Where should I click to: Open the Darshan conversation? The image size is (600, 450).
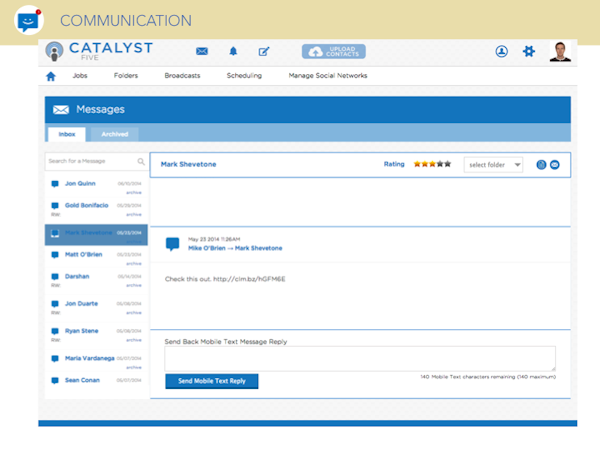click(77, 276)
